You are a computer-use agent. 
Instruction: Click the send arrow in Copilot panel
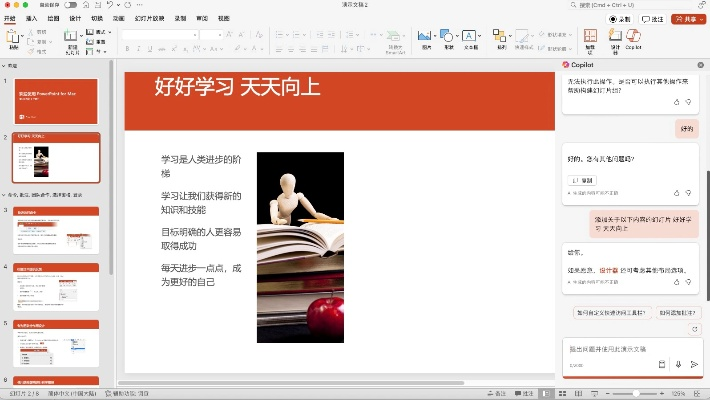coord(694,364)
